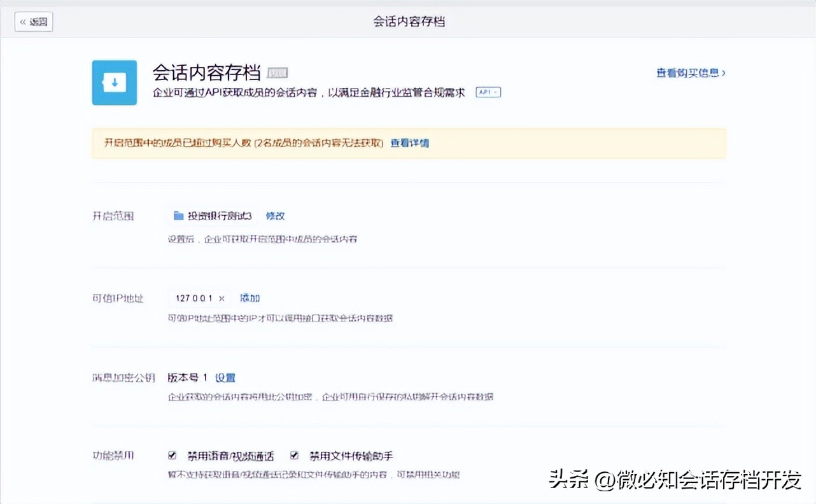Viewport: 816px width, 504px height.
Task: Open the 查看购买信息 disclosure chevron
Action: point(726,72)
